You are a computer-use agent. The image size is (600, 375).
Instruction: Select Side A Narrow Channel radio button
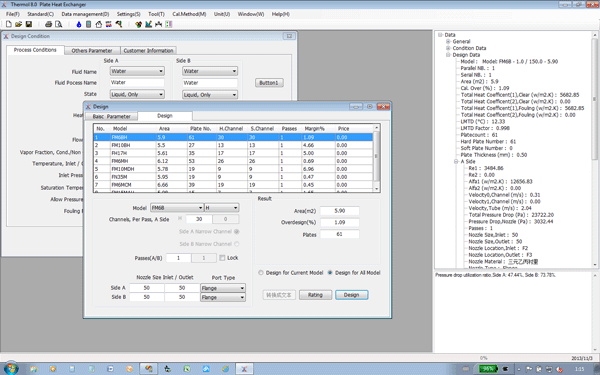pyautogui.click(x=236, y=232)
